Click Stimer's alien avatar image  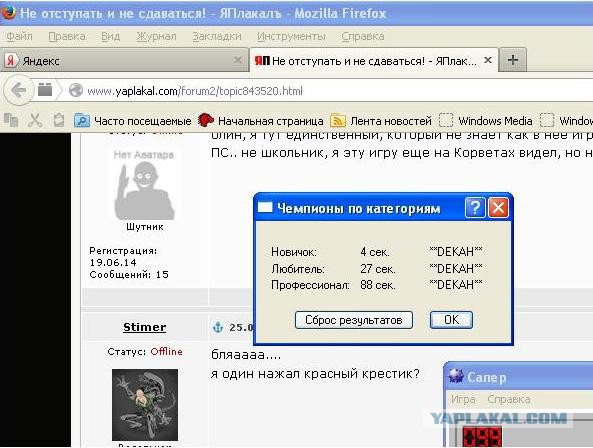(145, 405)
